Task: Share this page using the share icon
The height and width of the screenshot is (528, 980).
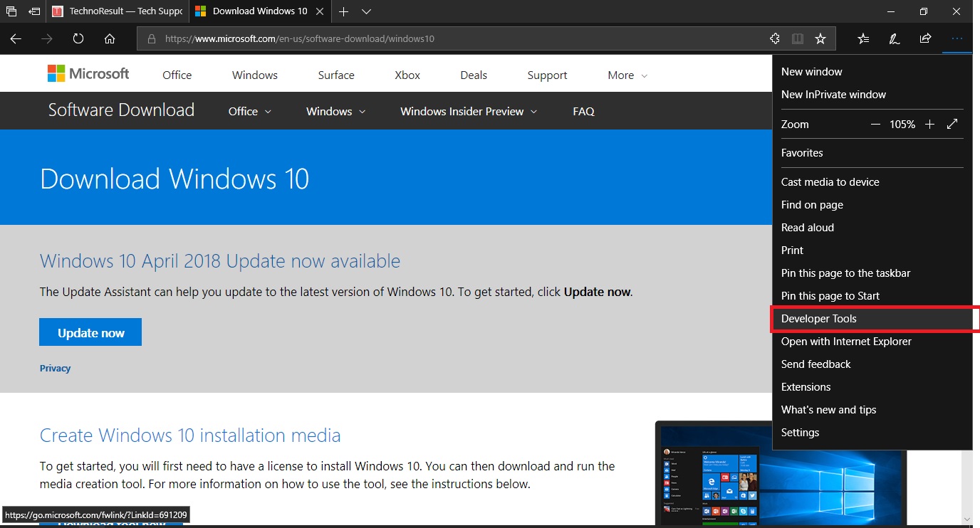Action: pyautogui.click(x=925, y=39)
